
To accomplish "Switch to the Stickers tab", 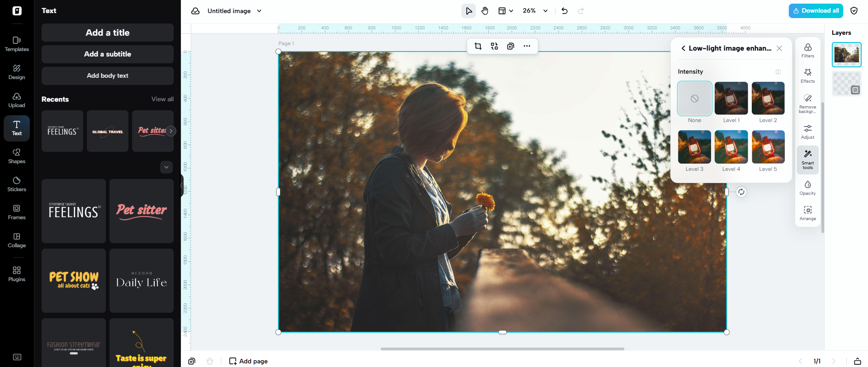I will coord(17,184).
